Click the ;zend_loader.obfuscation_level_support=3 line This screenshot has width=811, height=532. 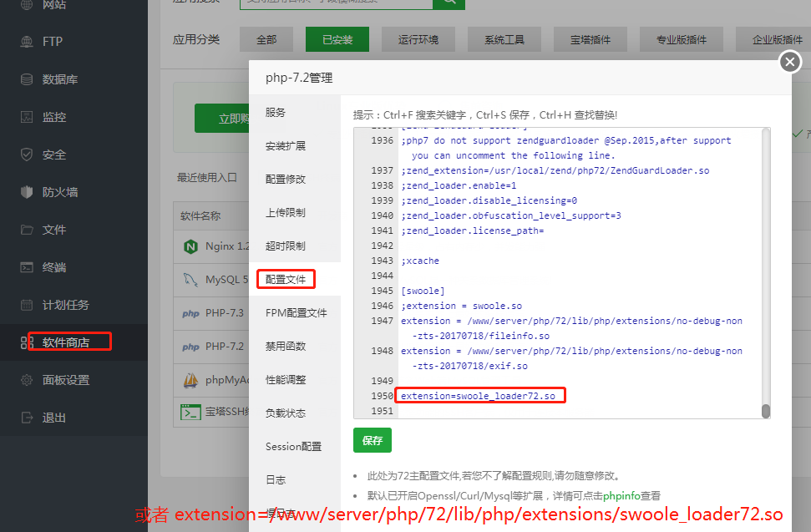point(511,215)
